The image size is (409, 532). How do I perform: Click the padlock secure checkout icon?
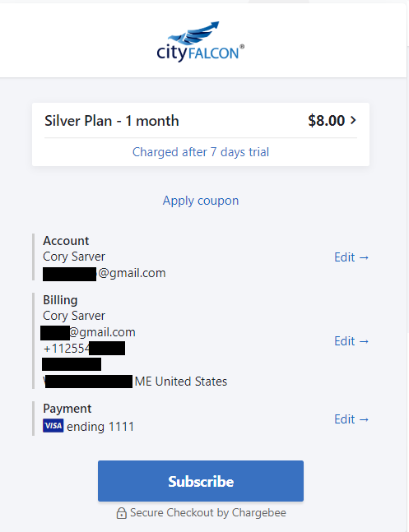(x=121, y=513)
